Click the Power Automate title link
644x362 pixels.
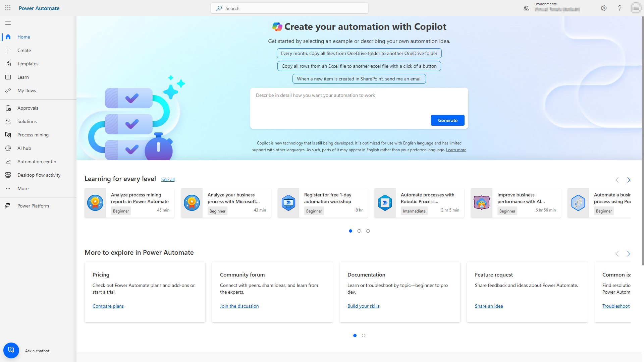tap(39, 8)
